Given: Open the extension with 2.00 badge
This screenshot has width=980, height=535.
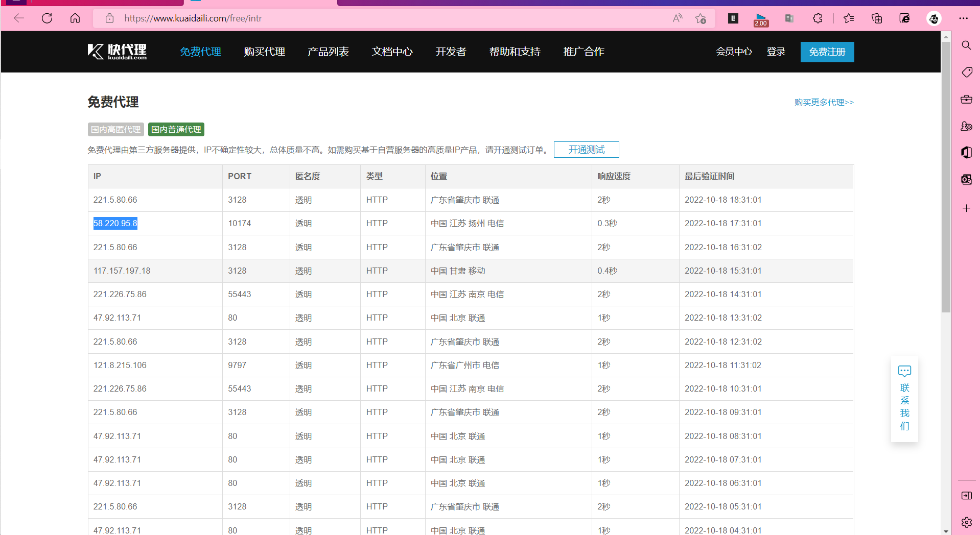Looking at the screenshot, I should (x=761, y=19).
